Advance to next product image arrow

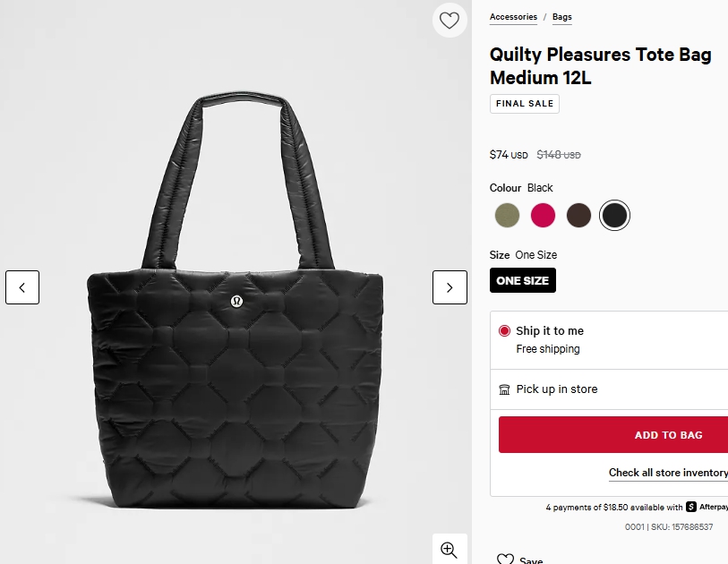pyautogui.click(x=450, y=287)
